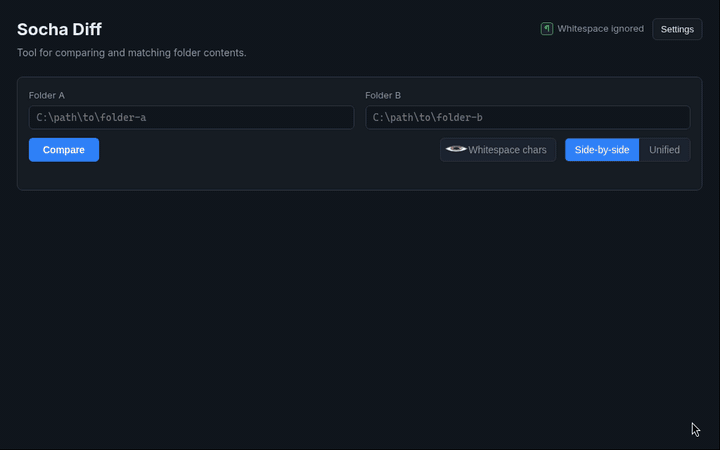The width and height of the screenshot is (720, 450).
Task: Toggle Whitespace chars visibility button
Action: (x=498, y=150)
